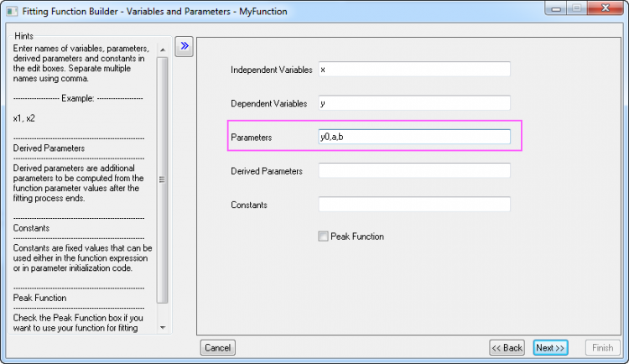The image size is (629, 364).
Task: Collapse the Hints panel with double-arrow button
Action: (185, 46)
